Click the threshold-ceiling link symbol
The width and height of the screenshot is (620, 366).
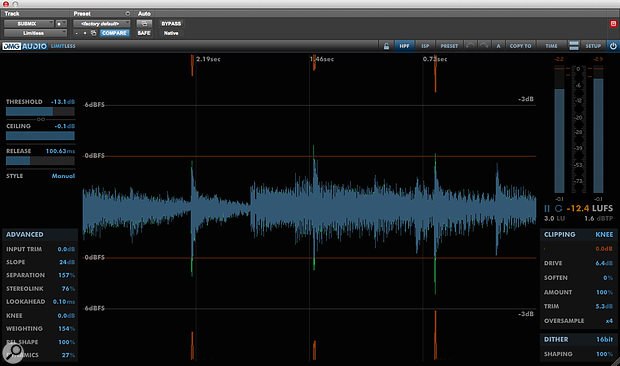point(41,119)
